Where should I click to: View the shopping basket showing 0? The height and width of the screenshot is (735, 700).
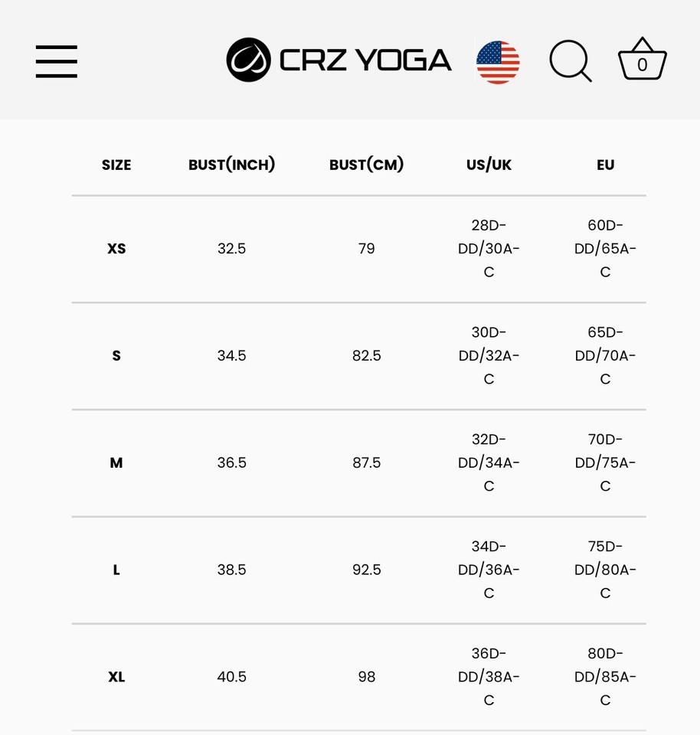coord(643,59)
